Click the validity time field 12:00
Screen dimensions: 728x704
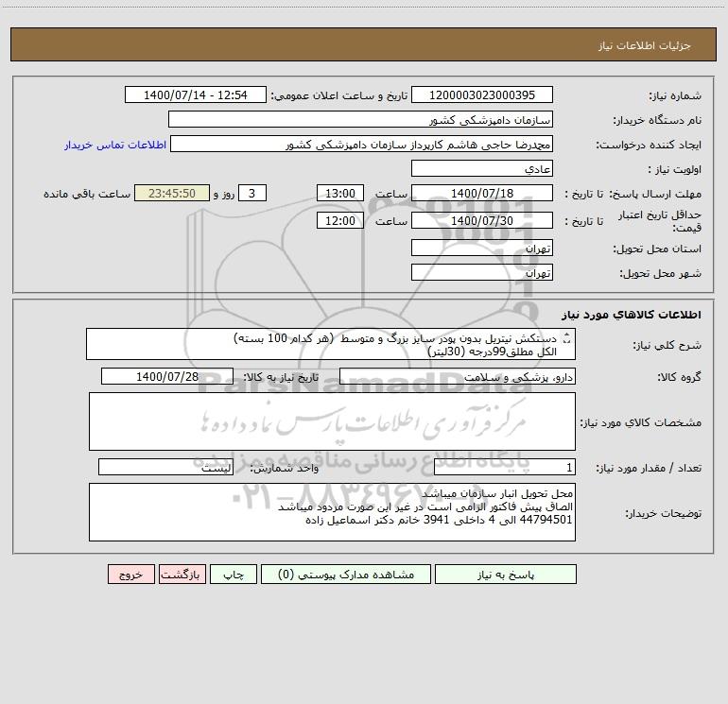[x=339, y=220]
